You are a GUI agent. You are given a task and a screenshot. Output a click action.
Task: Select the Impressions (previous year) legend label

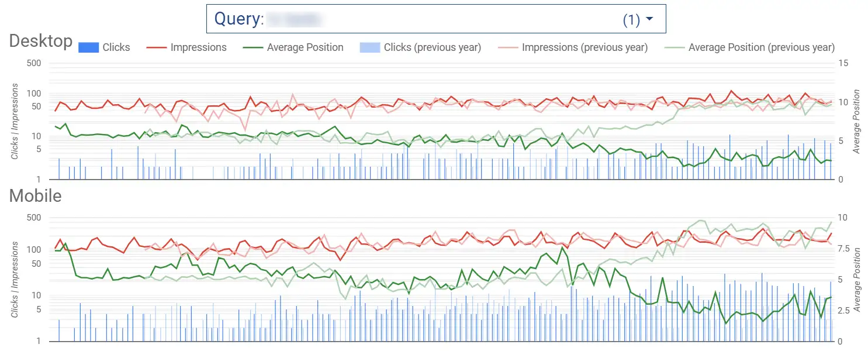point(585,47)
